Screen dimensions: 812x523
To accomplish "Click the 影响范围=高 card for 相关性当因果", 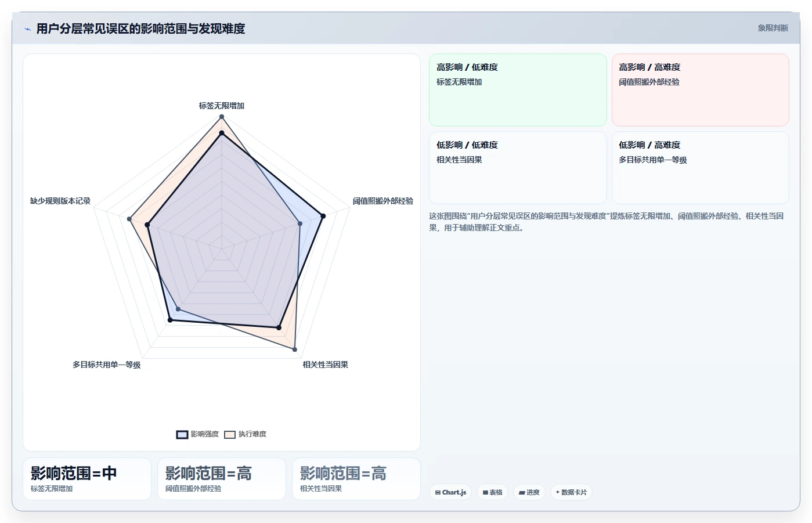I will pyautogui.click(x=356, y=479).
